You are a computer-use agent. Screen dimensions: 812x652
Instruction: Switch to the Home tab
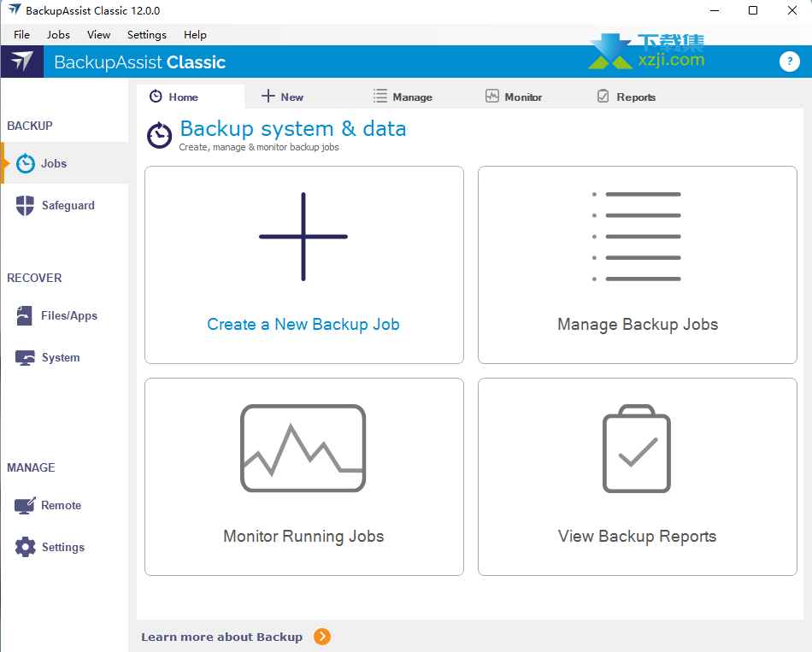pyautogui.click(x=191, y=97)
